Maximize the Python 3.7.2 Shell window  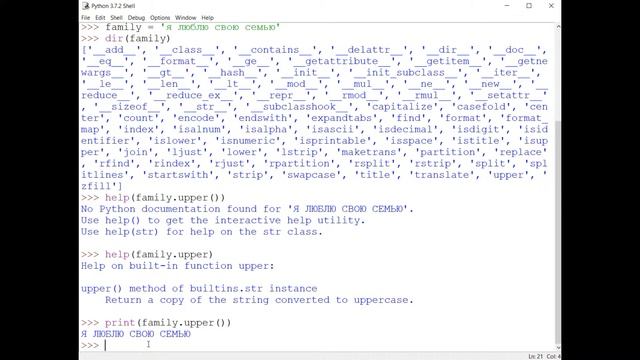coord(529,6)
